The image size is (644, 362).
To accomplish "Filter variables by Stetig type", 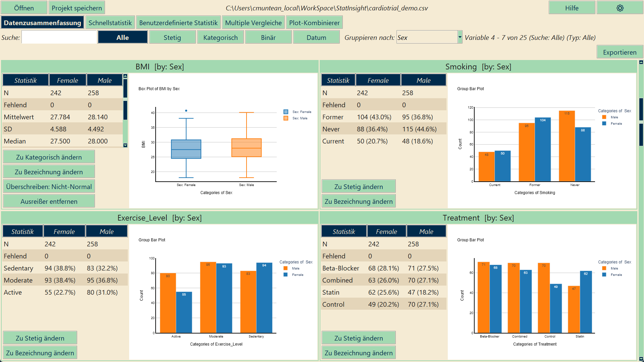I will (172, 37).
